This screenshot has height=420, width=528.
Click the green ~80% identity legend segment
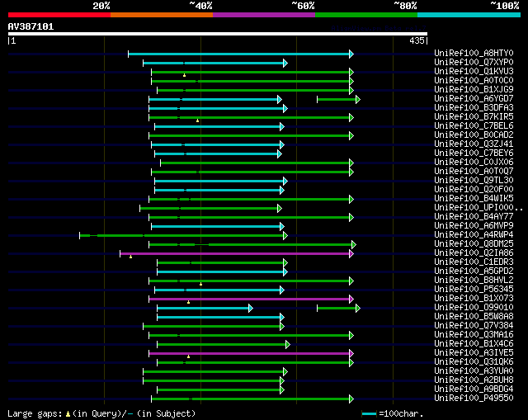coord(366,15)
